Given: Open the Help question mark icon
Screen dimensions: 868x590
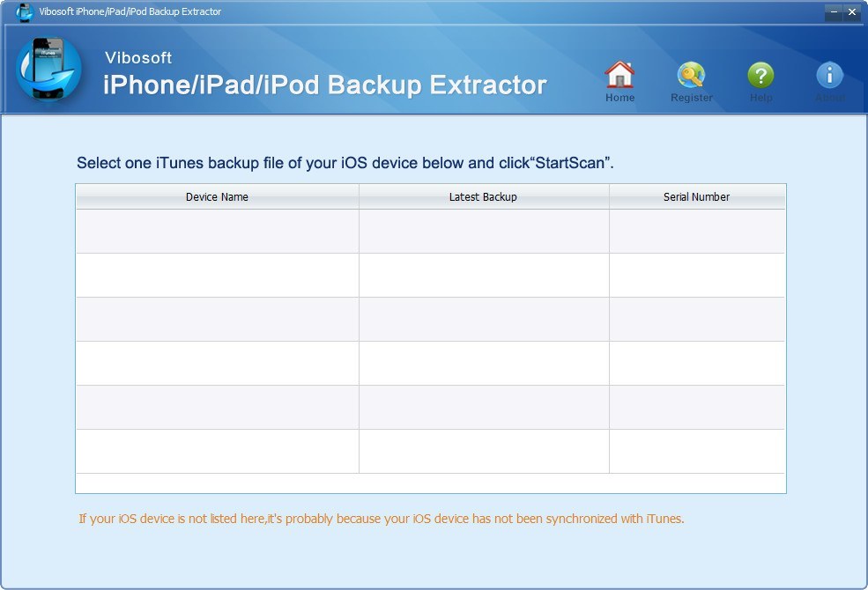Looking at the screenshot, I should click(x=760, y=75).
